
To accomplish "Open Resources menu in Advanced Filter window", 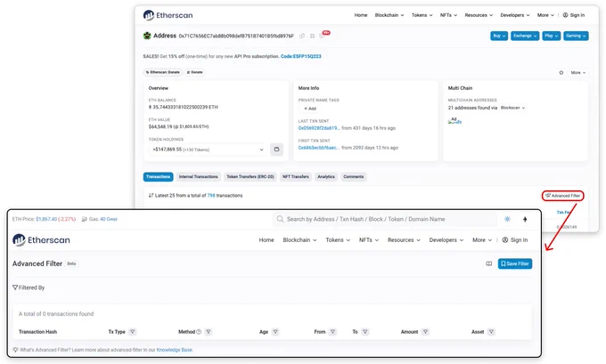I will 404,240.
